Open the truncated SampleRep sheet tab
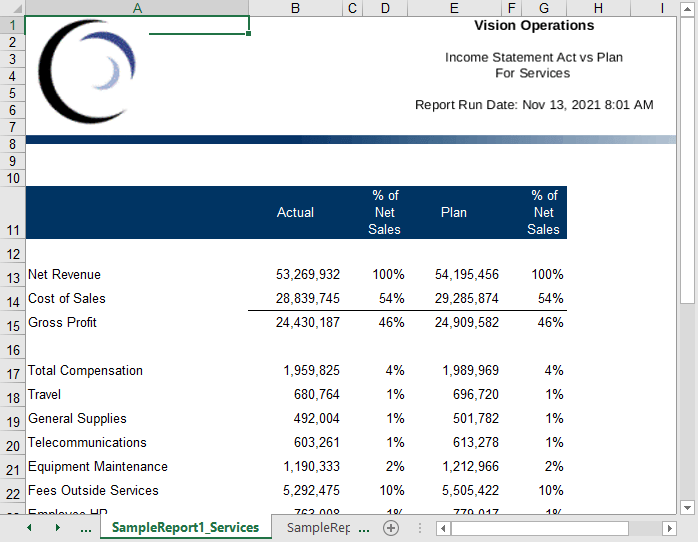This screenshot has height=542, width=698. pyautogui.click(x=318, y=527)
